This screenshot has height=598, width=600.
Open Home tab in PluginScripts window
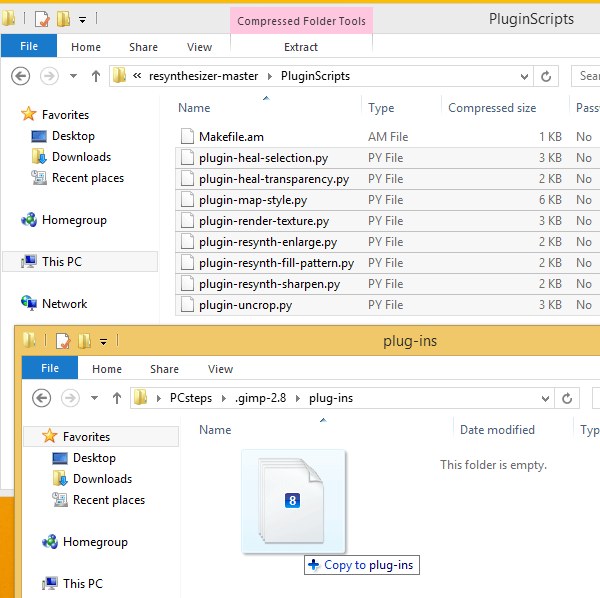tap(86, 47)
